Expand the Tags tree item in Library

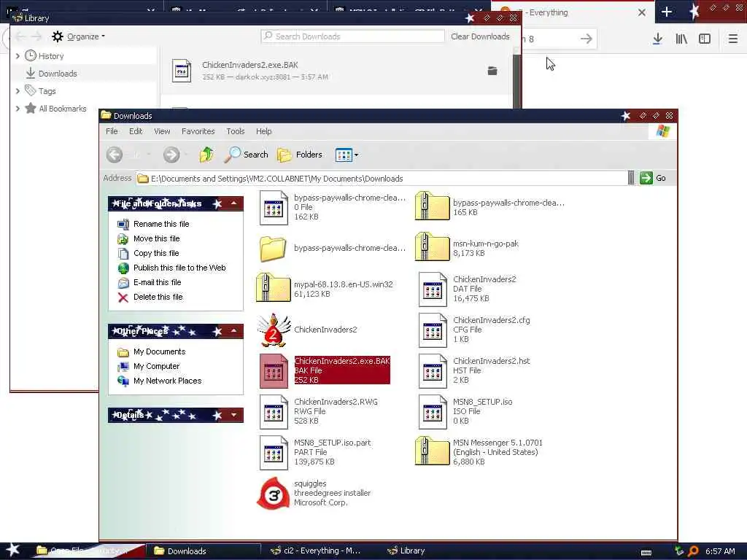click(x=18, y=91)
